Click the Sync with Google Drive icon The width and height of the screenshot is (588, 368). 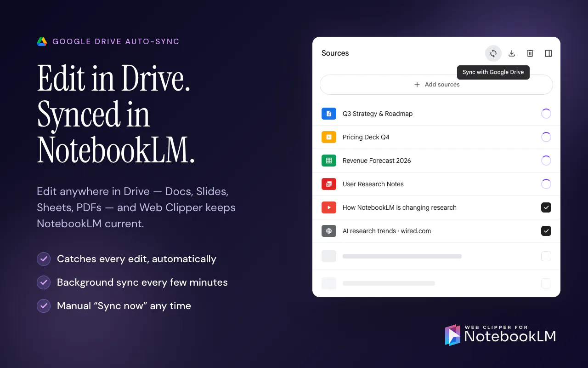point(493,53)
